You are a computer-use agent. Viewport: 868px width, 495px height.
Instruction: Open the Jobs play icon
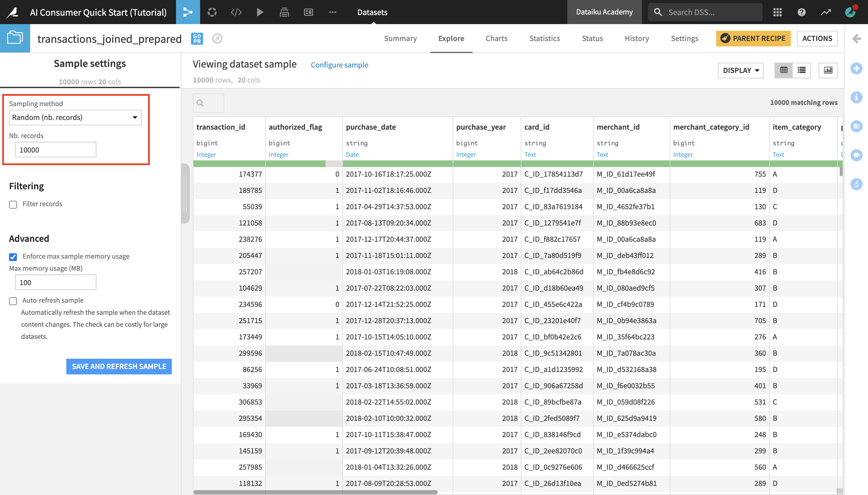260,12
